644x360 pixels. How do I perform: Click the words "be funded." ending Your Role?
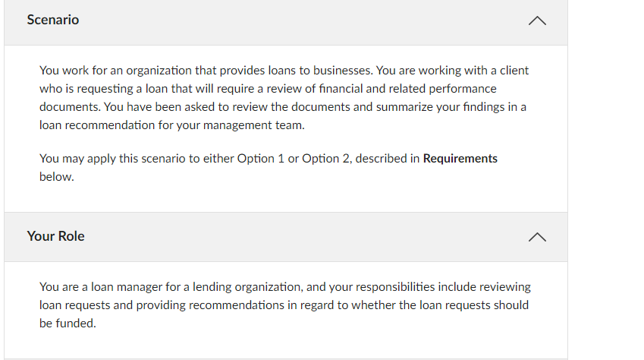coord(67,323)
